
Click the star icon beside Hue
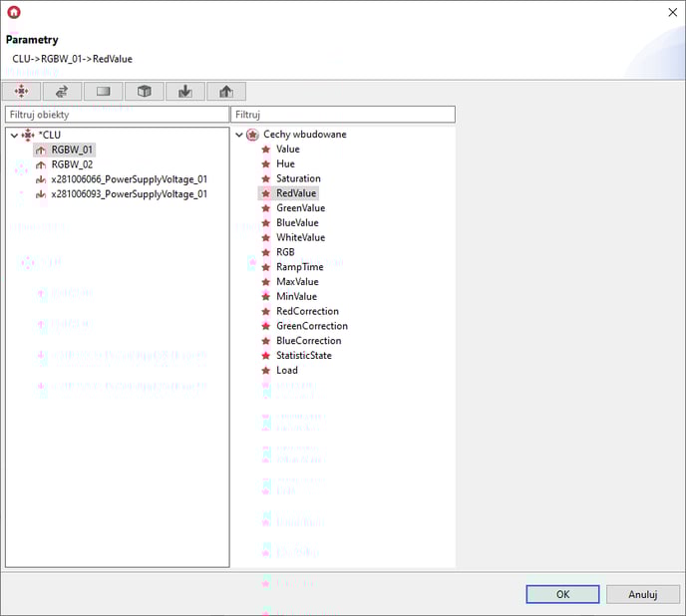[x=265, y=163]
